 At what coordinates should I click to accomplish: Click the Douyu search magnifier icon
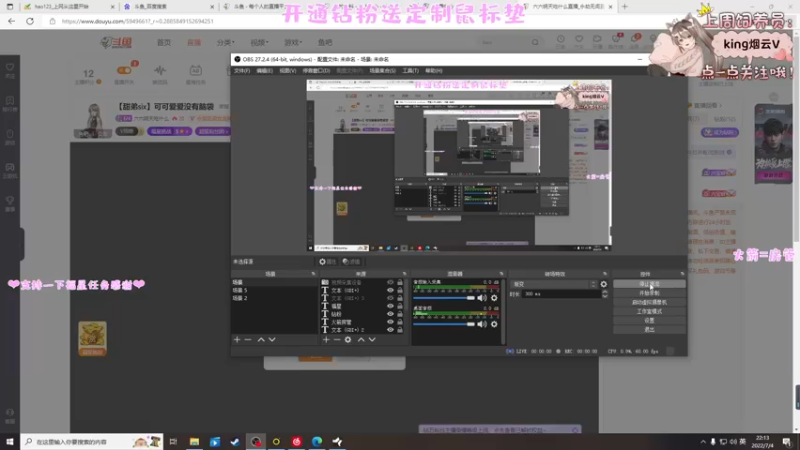click(535, 42)
